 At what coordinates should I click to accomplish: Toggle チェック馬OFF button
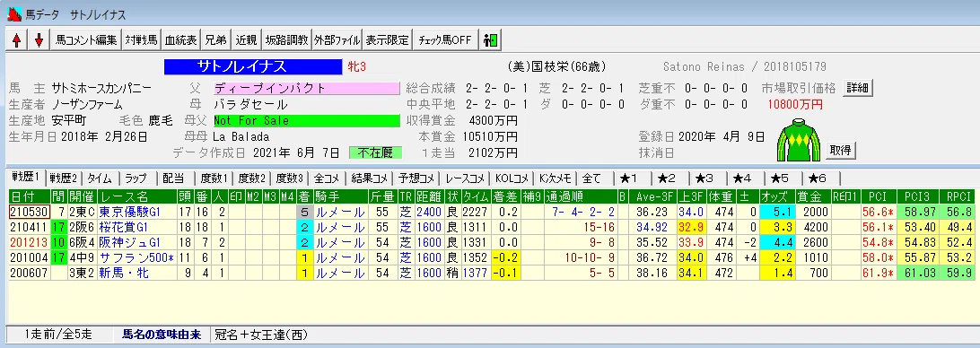(x=445, y=40)
